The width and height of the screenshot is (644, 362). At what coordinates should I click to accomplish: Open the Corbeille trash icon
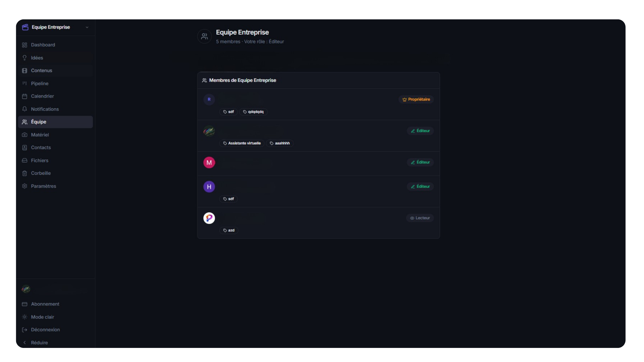pos(24,173)
